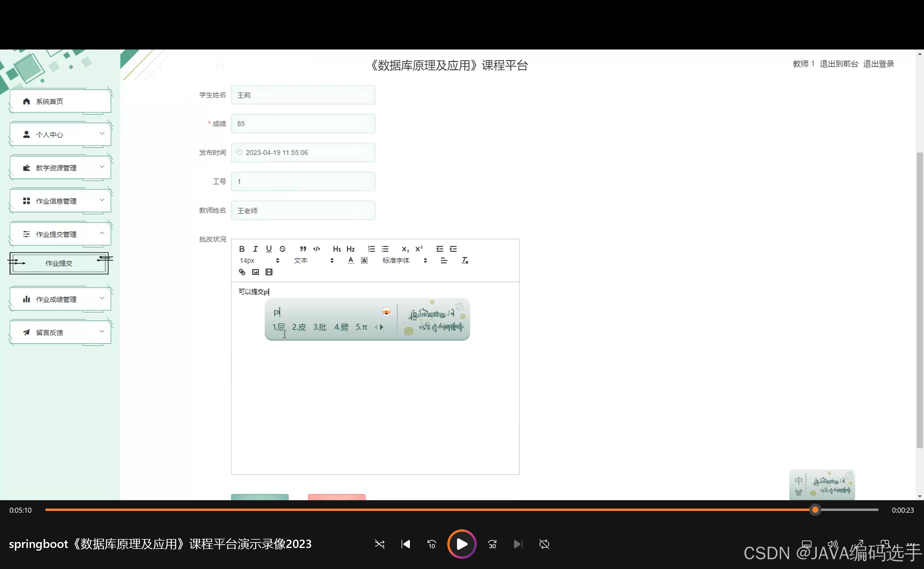Select IME candidate 1.屁

(x=279, y=327)
